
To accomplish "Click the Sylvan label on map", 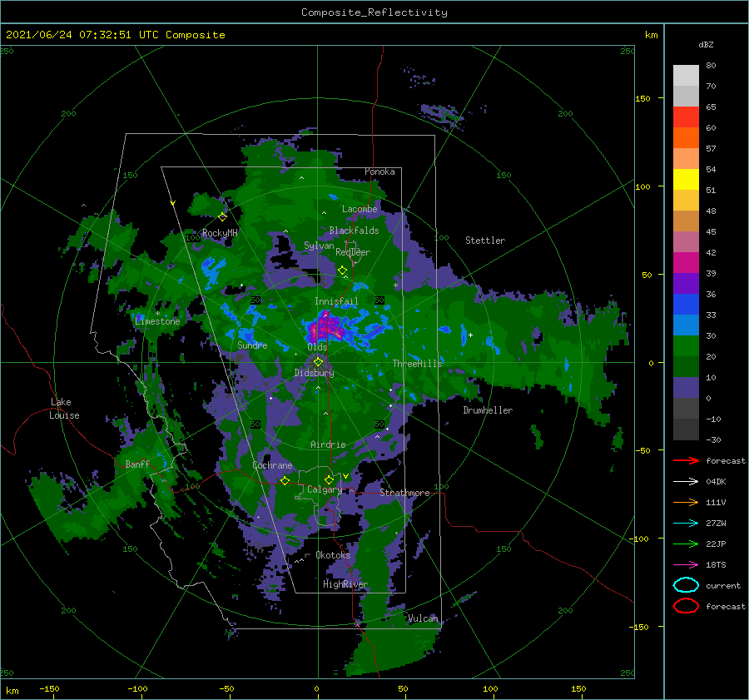I will coord(319,246).
